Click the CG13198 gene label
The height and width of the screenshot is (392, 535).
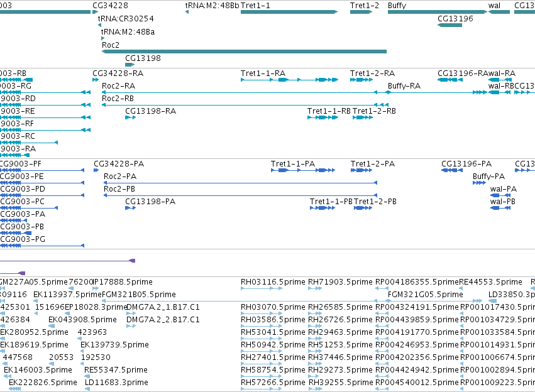[x=143, y=58]
